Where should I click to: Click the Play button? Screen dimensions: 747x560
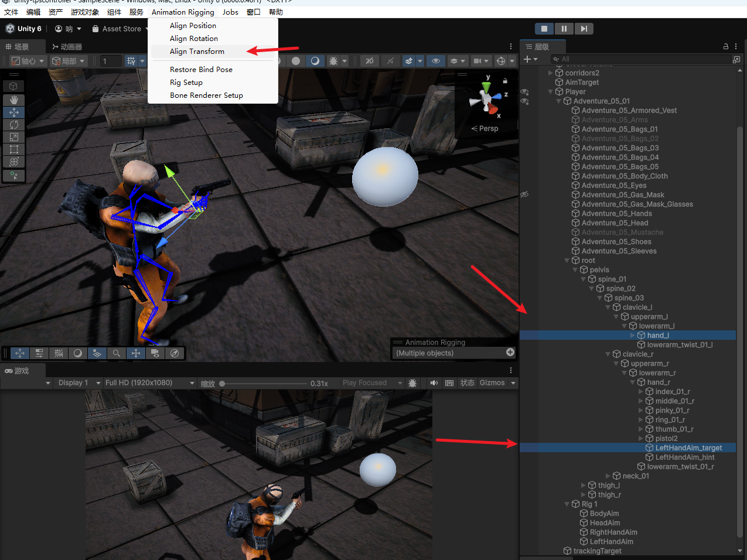544,29
